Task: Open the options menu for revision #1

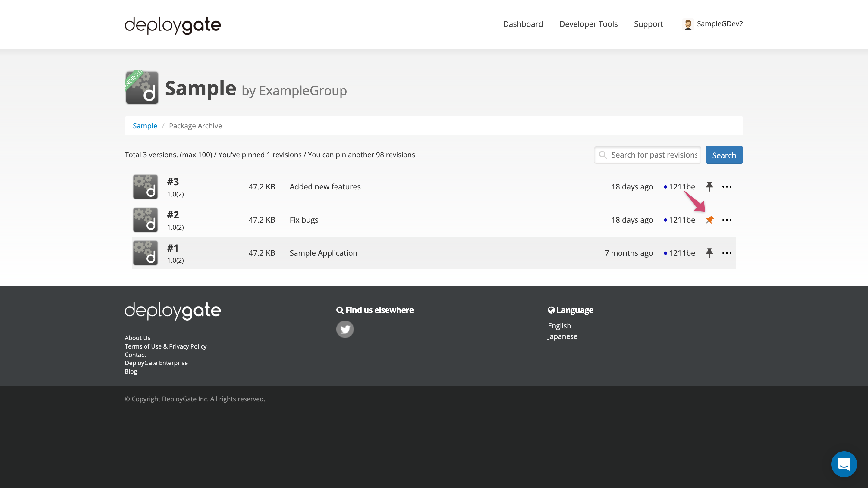Action: click(x=727, y=253)
